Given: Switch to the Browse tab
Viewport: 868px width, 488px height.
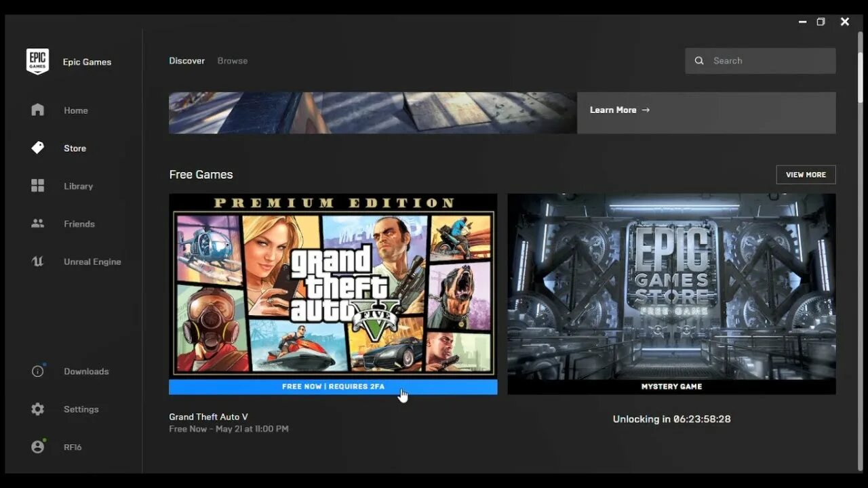Looking at the screenshot, I should point(233,61).
